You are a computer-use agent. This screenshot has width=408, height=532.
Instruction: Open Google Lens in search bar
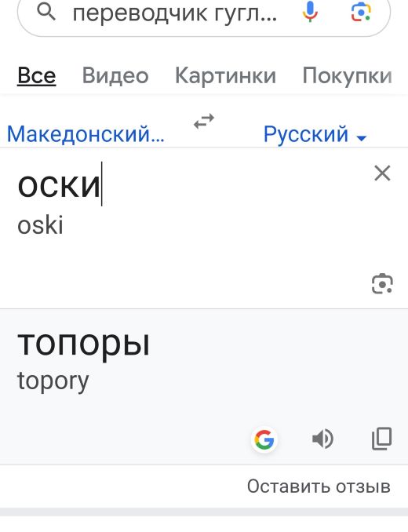point(360,12)
